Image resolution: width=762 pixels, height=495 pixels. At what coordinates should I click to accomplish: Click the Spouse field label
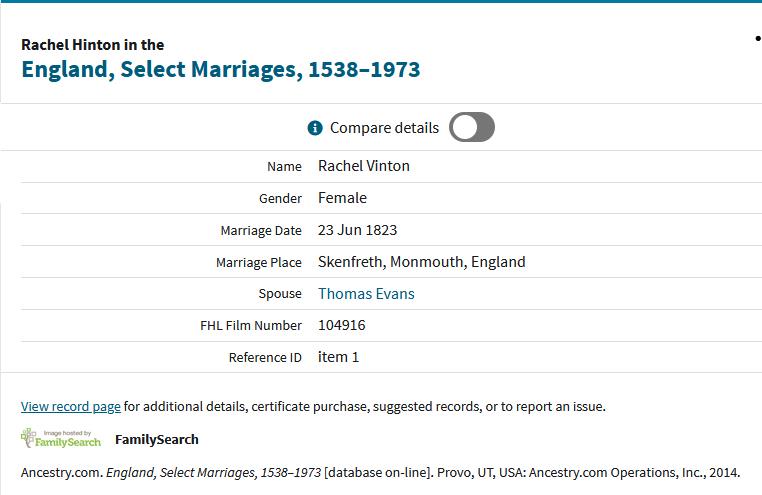pyautogui.click(x=280, y=294)
